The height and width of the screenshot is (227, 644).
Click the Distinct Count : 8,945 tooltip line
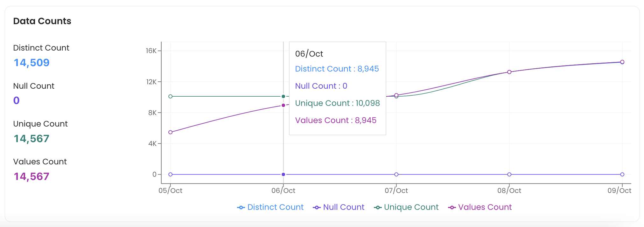[x=337, y=69]
